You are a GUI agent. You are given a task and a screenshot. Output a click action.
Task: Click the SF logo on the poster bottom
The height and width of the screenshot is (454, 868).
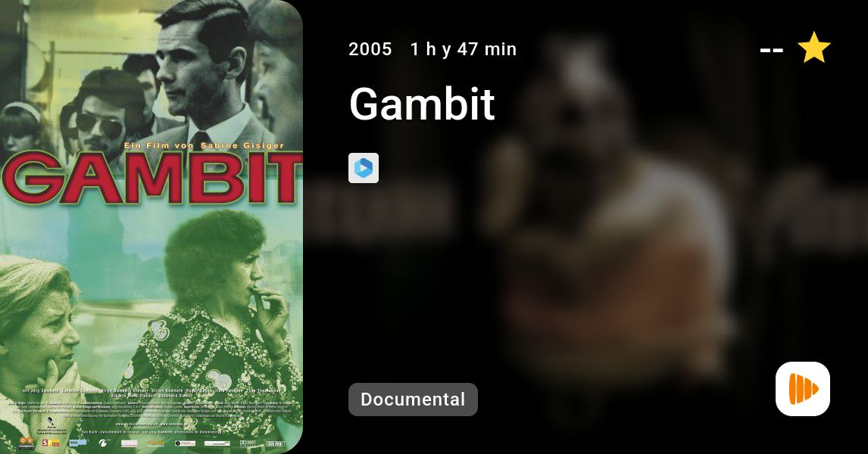click(51, 443)
